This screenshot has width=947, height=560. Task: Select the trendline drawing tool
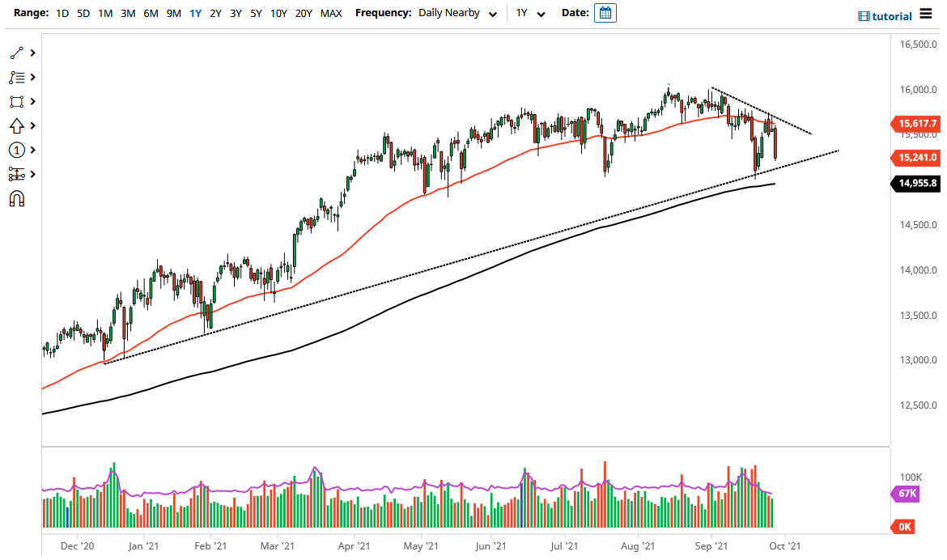point(16,53)
